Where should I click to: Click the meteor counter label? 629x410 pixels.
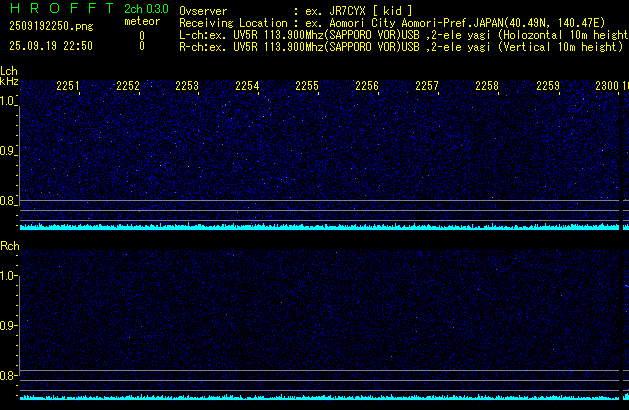point(141,21)
